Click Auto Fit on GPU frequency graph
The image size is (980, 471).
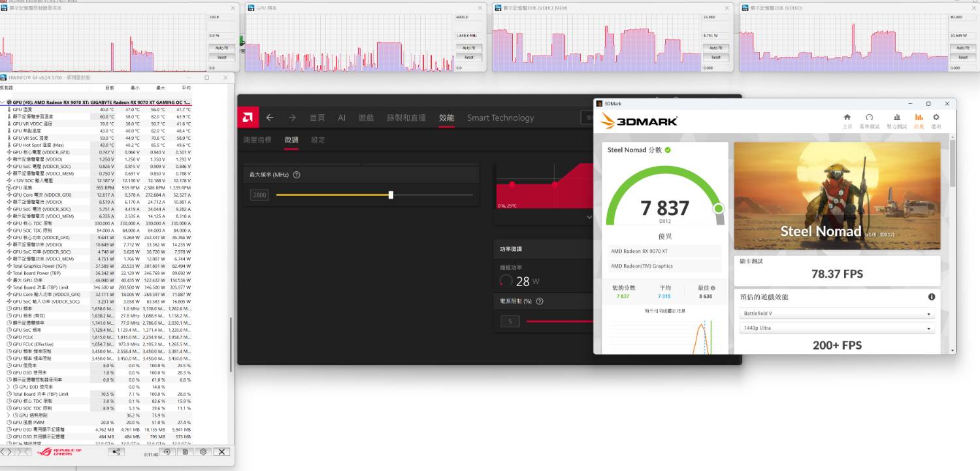tap(468, 48)
